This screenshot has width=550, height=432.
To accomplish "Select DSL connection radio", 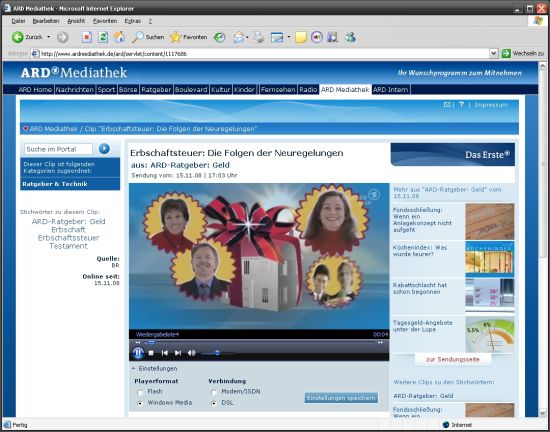I will pyautogui.click(x=214, y=404).
